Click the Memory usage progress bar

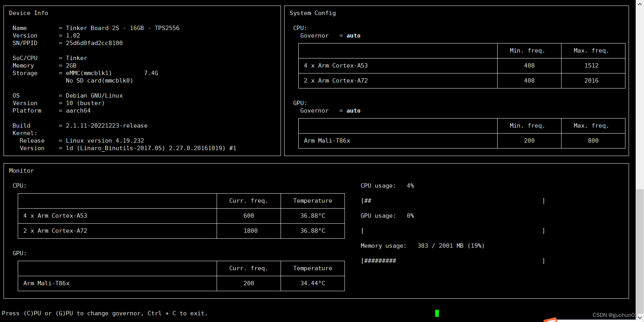pos(453,261)
